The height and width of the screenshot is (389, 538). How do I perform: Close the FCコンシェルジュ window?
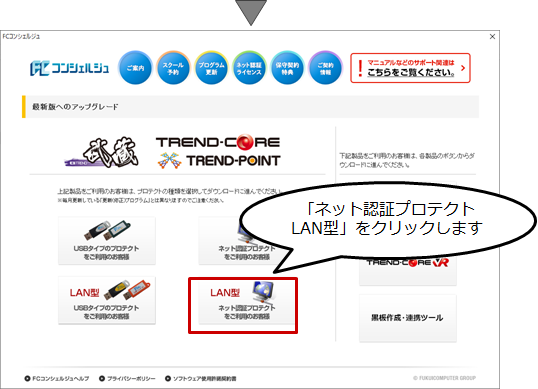tap(492, 36)
